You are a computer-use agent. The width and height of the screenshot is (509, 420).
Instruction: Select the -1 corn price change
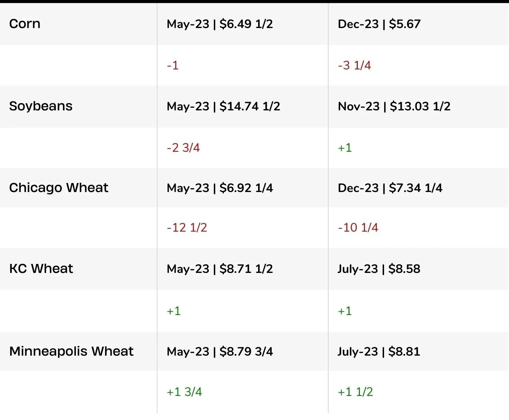coord(173,65)
